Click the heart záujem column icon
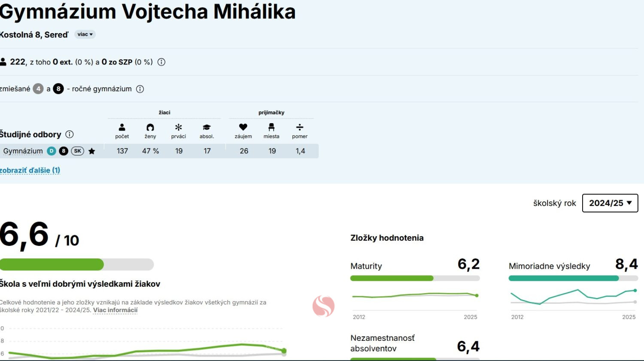The width and height of the screenshot is (644, 361). [243, 127]
